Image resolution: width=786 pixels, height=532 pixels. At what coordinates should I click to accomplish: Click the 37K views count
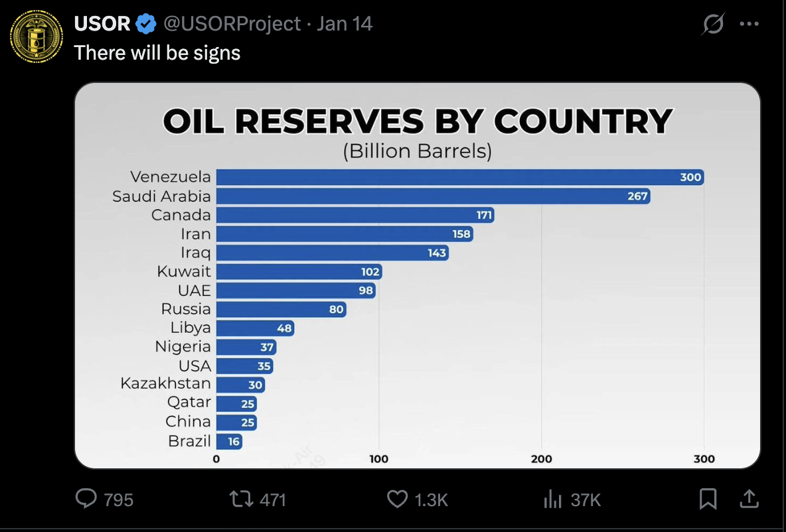pyautogui.click(x=586, y=499)
